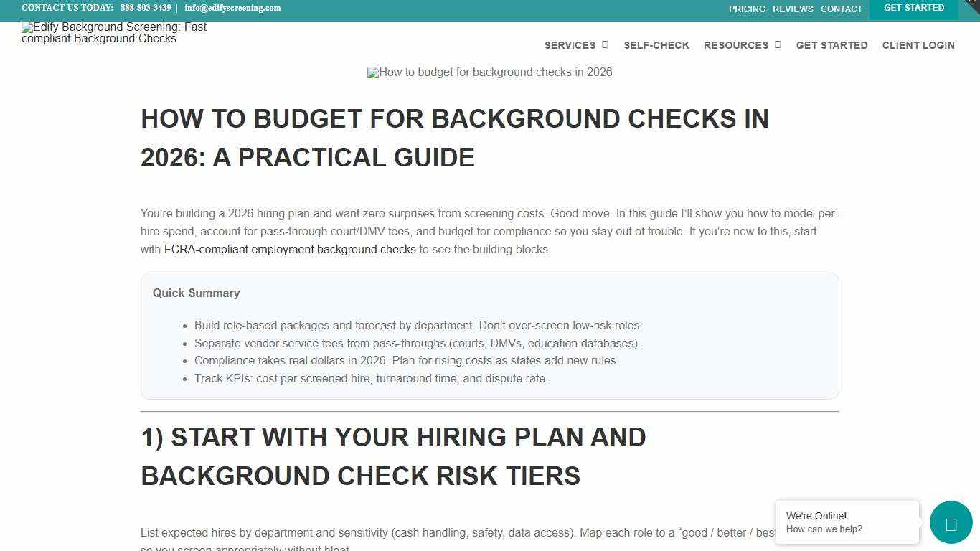This screenshot has width=980, height=551.
Task: Open the FCRA-compliant employment background checks link
Action: coord(290,249)
